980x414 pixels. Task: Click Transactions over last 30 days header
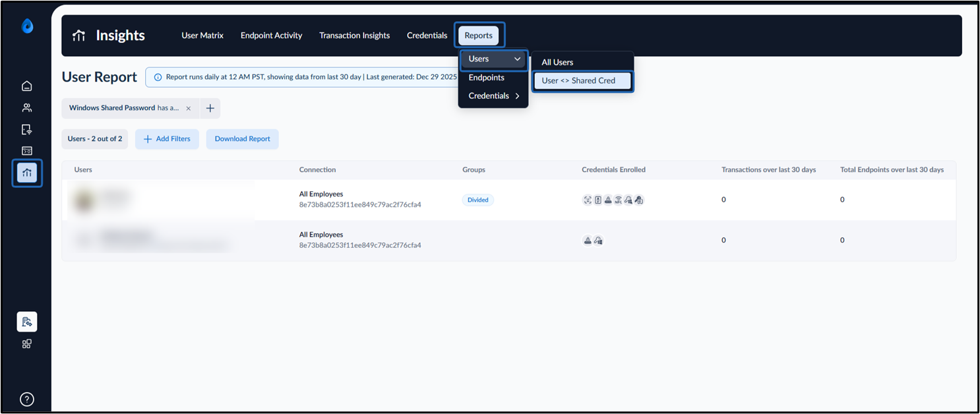769,170
